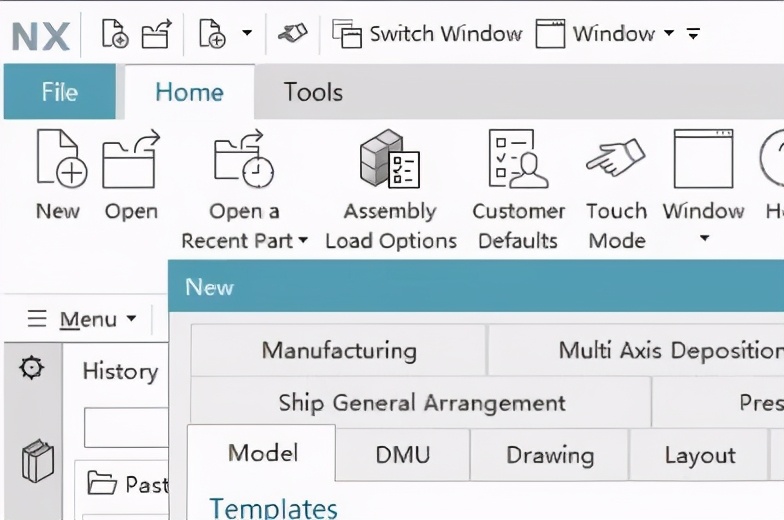Switch to the Layout tab

700,455
